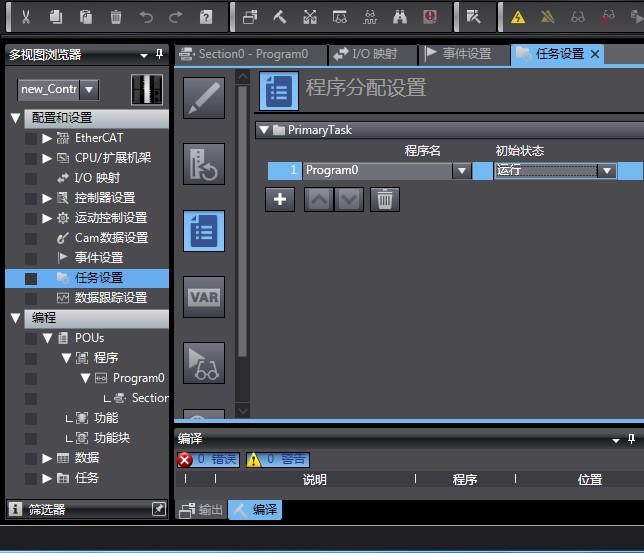Toggle the 错误 errors filter button
The image size is (644, 553).
click(x=208, y=459)
